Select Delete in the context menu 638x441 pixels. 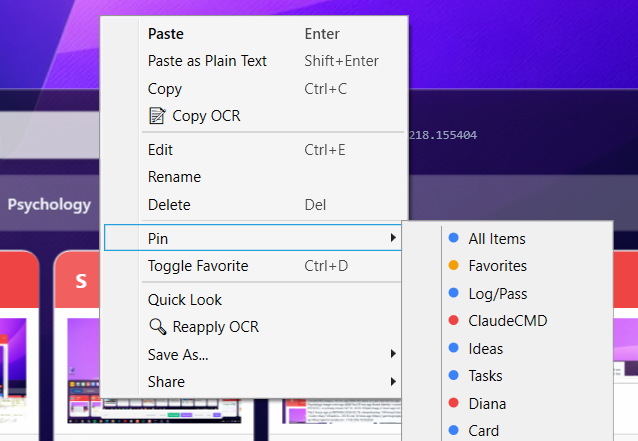tap(169, 205)
